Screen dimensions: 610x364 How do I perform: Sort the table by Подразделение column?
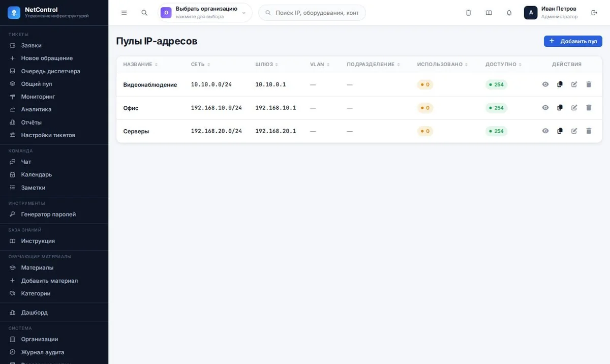coord(373,65)
